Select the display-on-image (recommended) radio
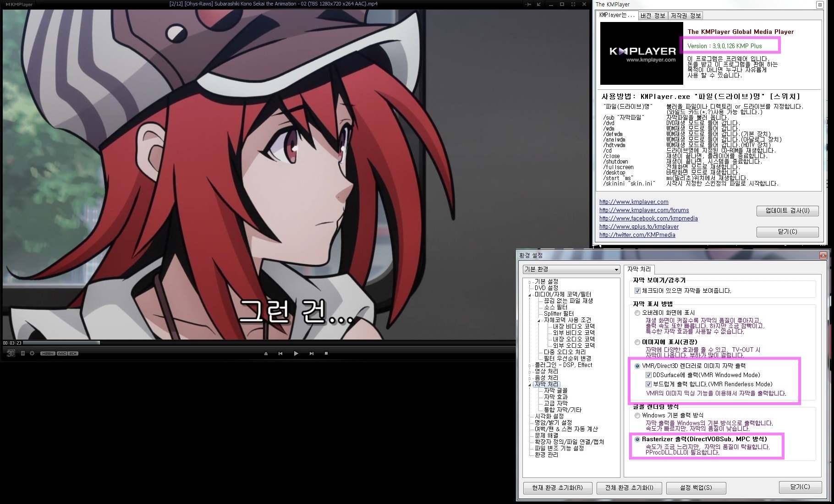The image size is (834, 504). tap(637, 342)
